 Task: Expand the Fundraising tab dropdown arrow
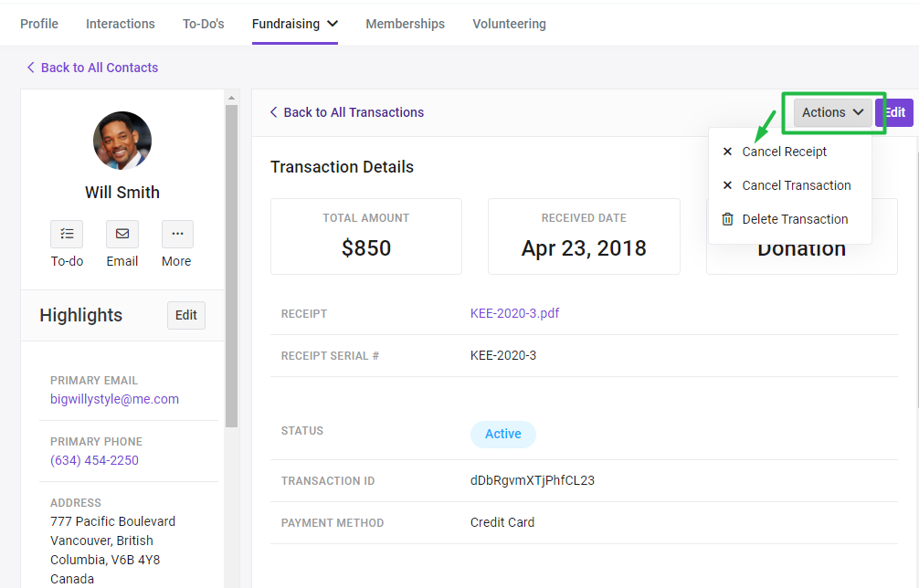(x=333, y=24)
